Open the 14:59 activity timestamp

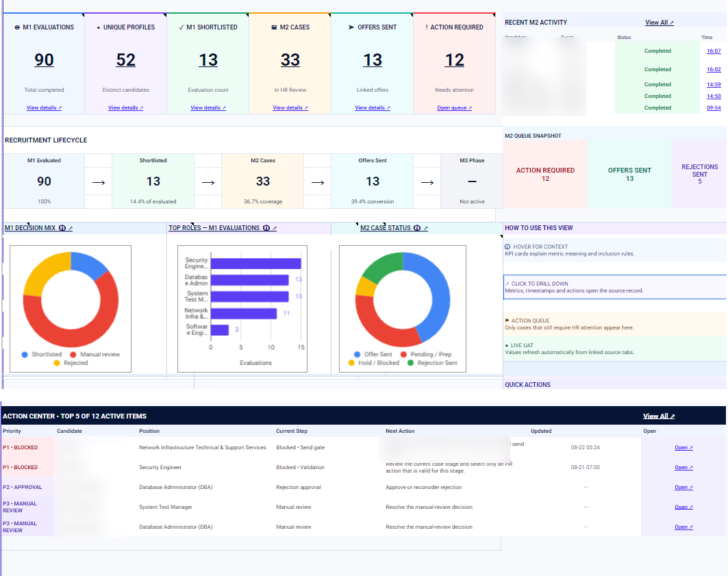point(714,84)
